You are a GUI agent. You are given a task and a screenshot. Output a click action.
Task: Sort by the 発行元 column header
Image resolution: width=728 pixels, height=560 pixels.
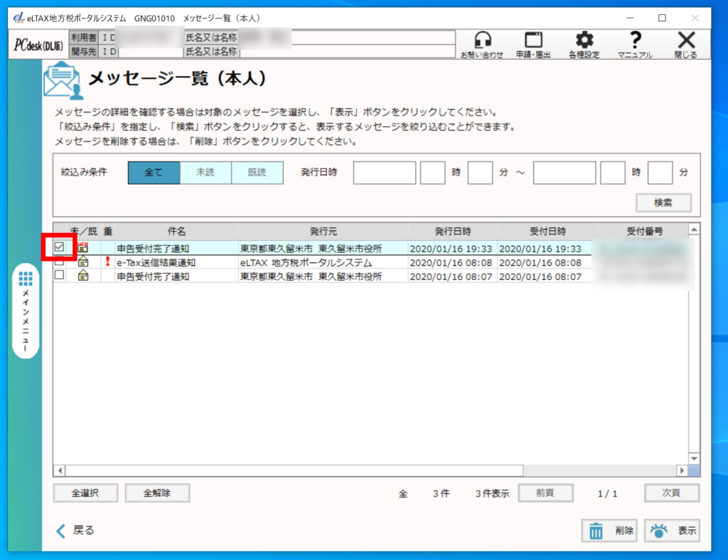click(323, 232)
